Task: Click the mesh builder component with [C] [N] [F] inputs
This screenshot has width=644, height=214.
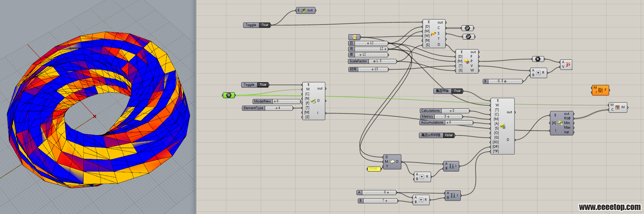Action: point(314,101)
